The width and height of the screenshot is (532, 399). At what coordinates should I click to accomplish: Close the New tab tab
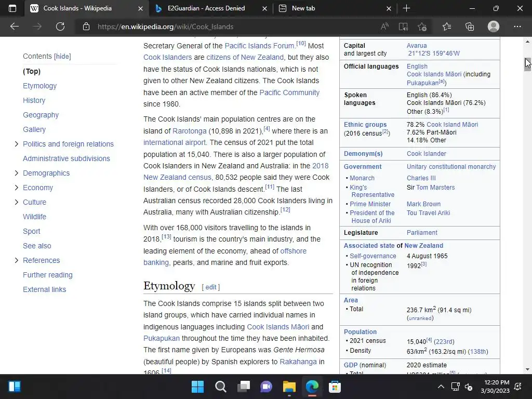click(389, 8)
